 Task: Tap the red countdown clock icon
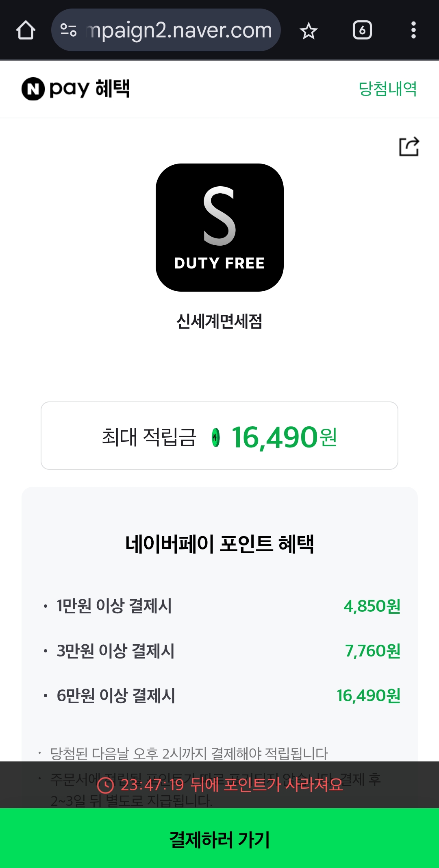click(x=106, y=785)
